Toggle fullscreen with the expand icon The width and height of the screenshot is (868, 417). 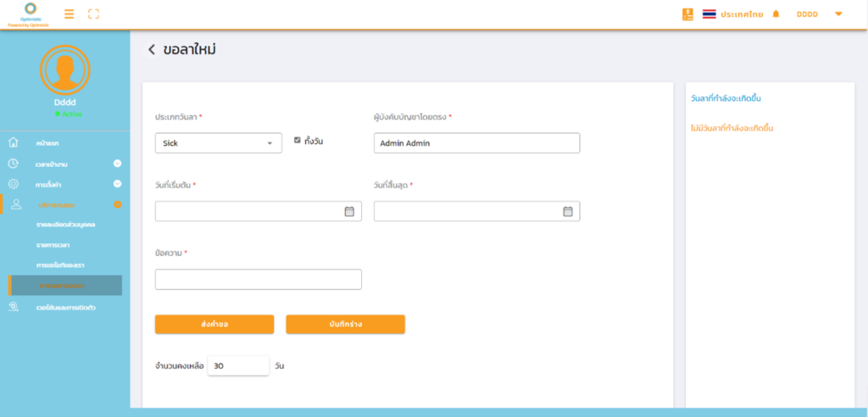(x=93, y=14)
